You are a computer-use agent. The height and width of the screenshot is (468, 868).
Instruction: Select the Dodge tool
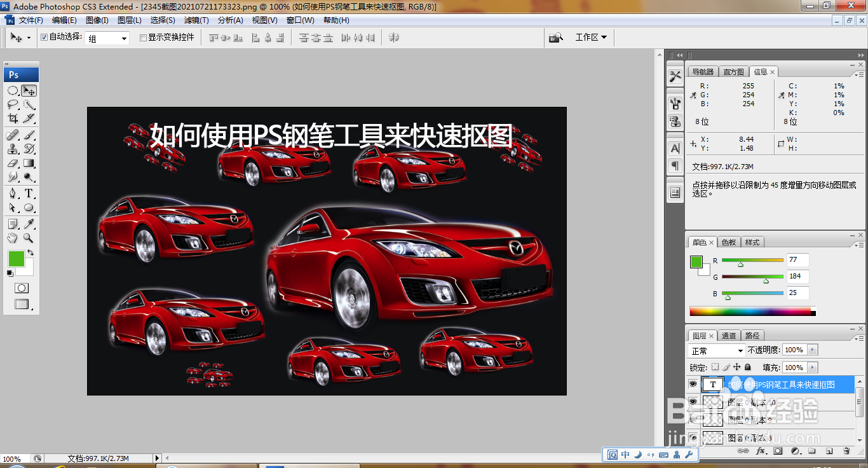click(29, 177)
